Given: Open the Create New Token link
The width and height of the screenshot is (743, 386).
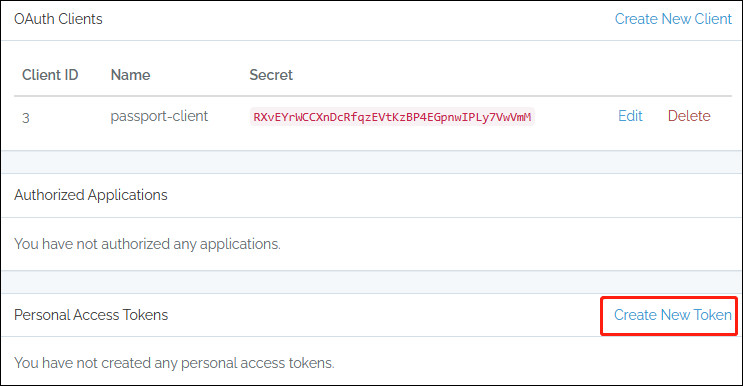Looking at the screenshot, I should [673, 315].
